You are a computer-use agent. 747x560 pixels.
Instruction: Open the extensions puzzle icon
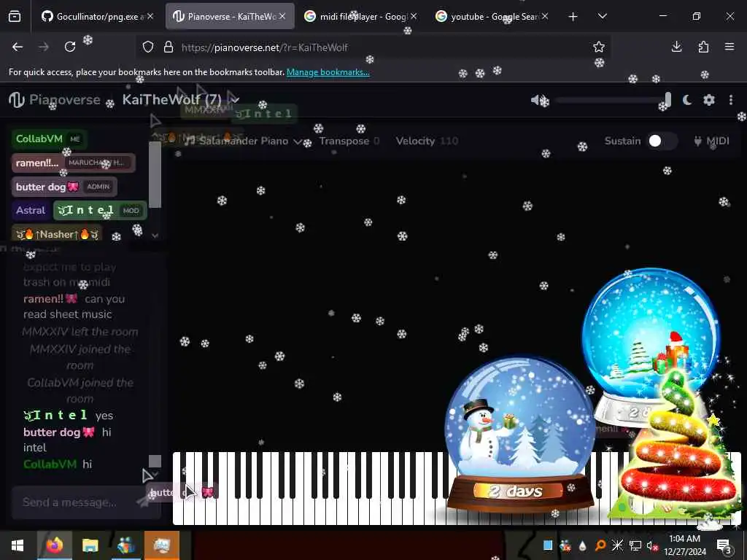[x=703, y=47]
